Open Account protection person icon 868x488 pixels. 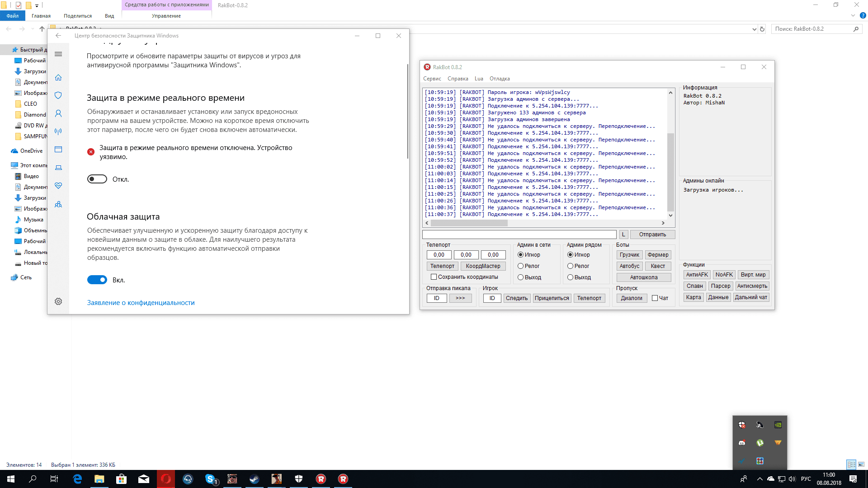coord(58,113)
